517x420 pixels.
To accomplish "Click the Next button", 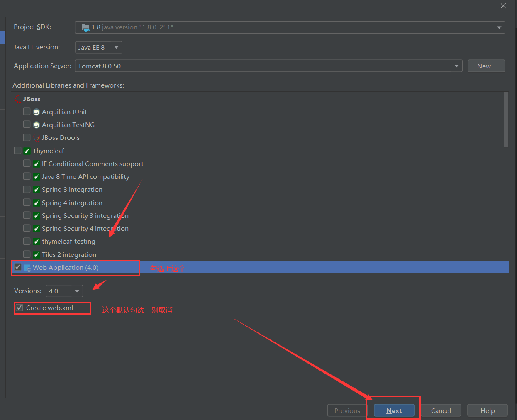I will click(394, 410).
